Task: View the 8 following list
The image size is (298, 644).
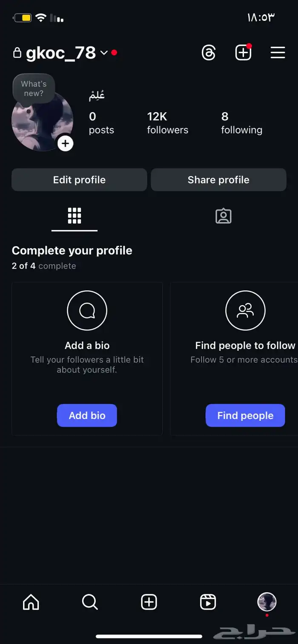Action: pos(241,123)
